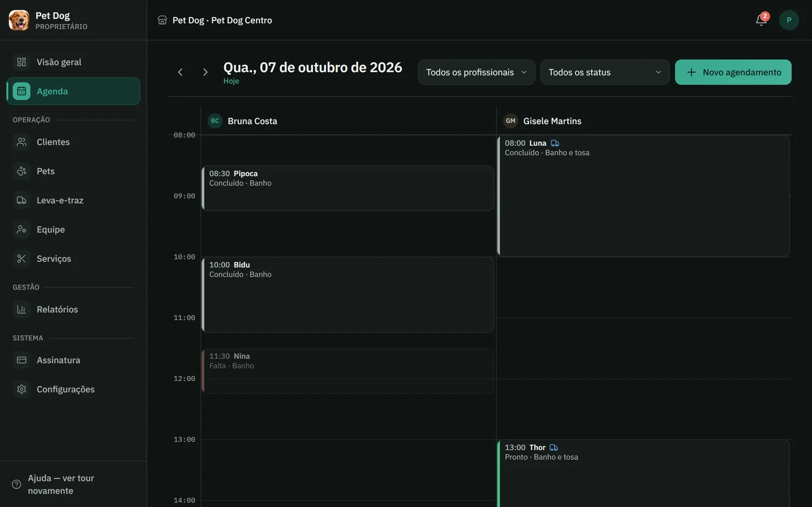Click transport icon on Luna appointment
The width and height of the screenshot is (812, 507).
pos(555,143)
